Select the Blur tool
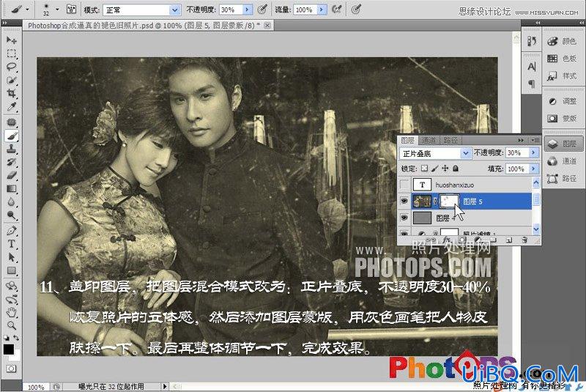 (x=12, y=202)
